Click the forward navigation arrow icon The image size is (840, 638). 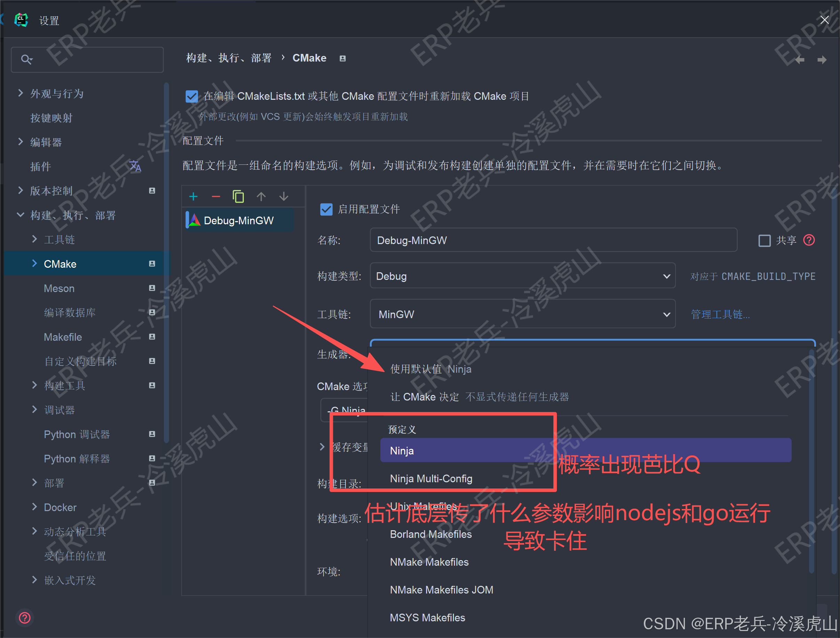(822, 59)
